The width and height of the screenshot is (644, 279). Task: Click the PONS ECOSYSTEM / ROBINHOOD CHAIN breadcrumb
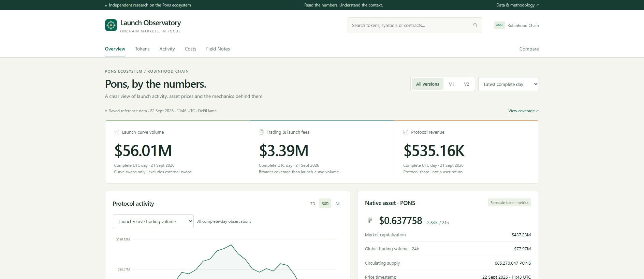click(x=147, y=71)
